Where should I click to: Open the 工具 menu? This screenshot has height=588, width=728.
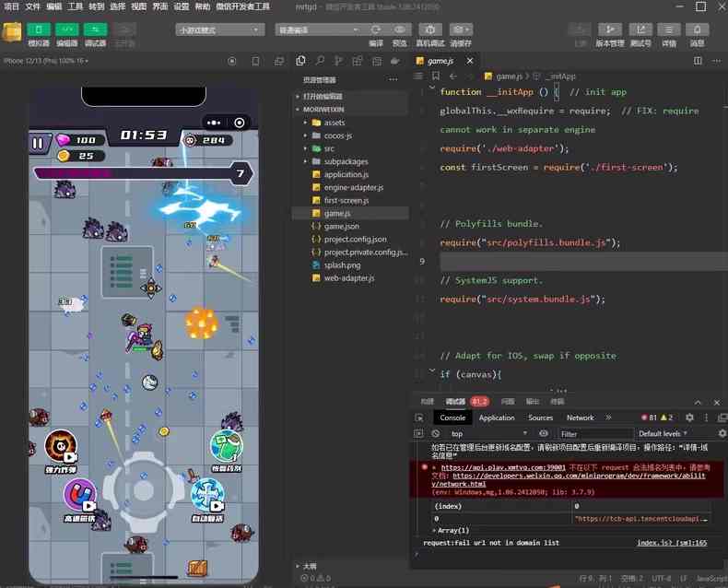[76, 6]
